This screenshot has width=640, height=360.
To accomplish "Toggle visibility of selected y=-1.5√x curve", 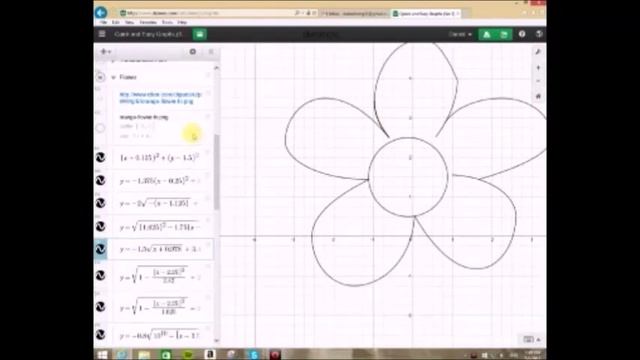I will click(100, 249).
